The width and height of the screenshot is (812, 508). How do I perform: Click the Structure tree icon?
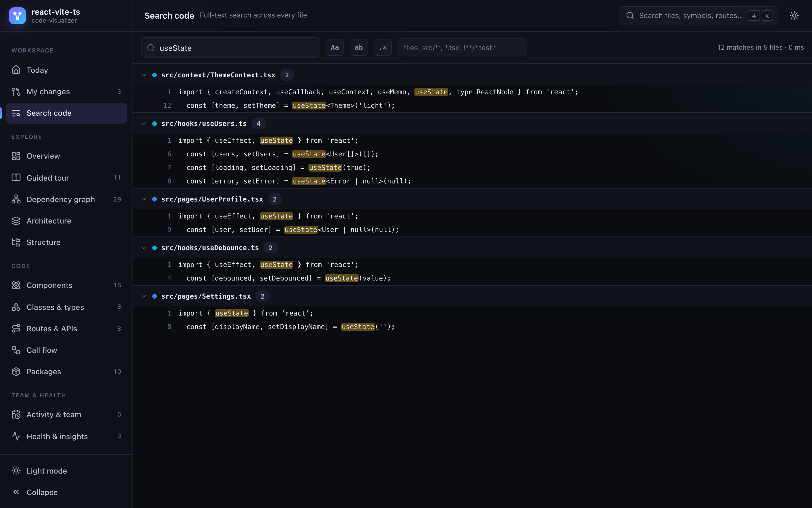coord(16,242)
